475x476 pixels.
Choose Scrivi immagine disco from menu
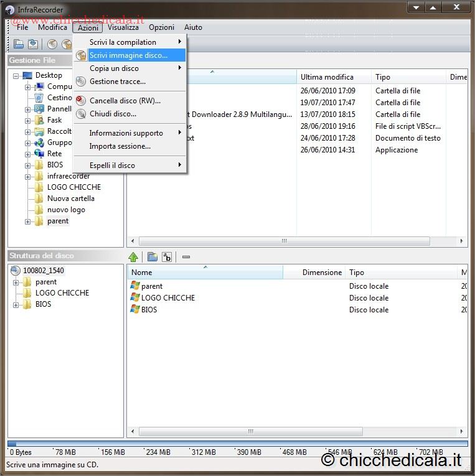128,55
